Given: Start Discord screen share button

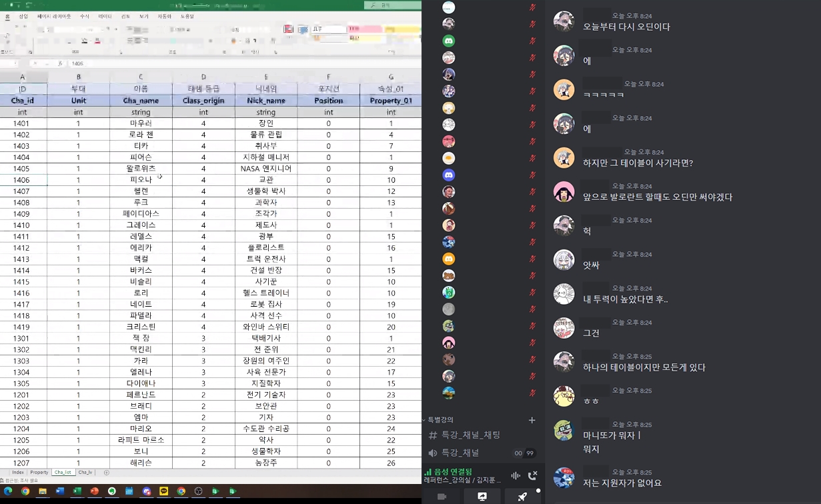Looking at the screenshot, I should click(x=482, y=497).
